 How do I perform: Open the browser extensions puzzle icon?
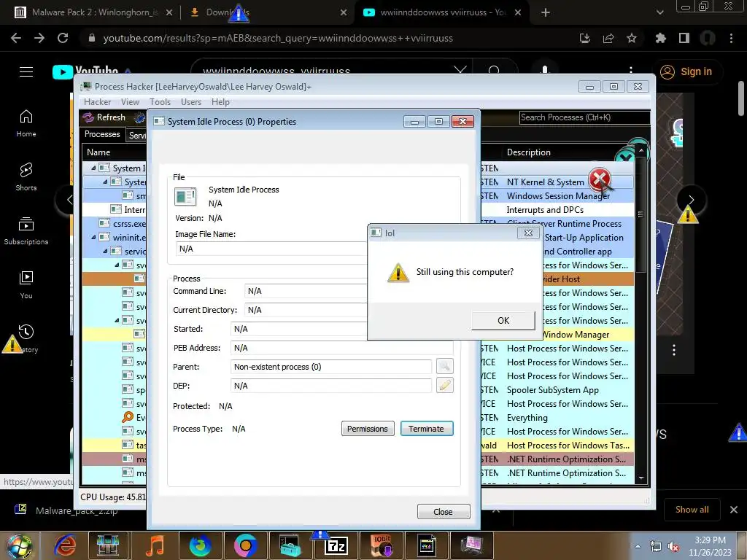point(660,38)
